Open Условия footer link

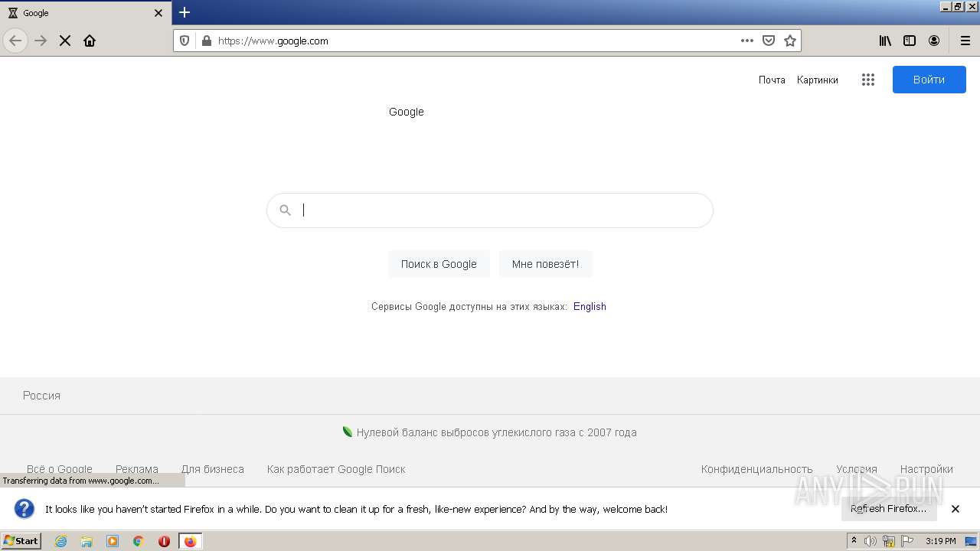coord(857,469)
